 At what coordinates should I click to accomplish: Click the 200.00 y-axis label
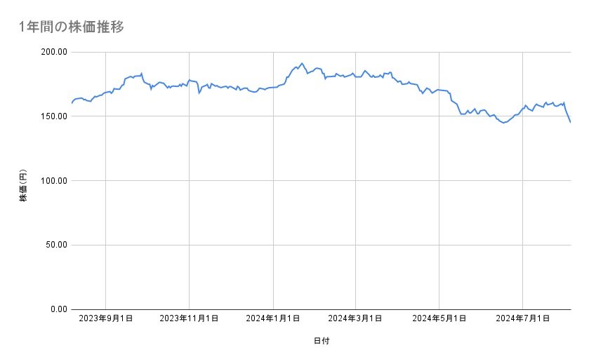pos(53,52)
